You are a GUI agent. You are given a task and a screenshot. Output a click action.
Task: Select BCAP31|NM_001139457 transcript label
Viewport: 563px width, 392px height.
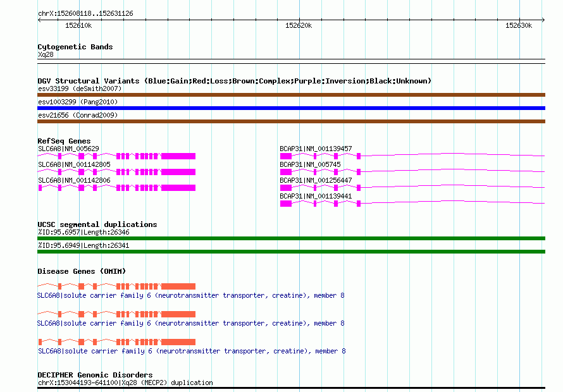tap(316, 149)
